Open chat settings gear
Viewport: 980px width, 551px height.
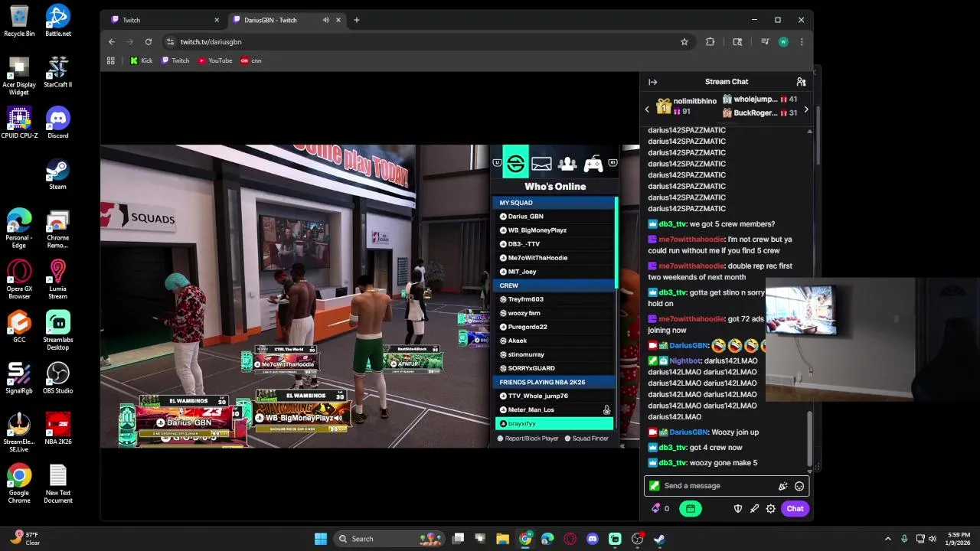click(771, 508)
